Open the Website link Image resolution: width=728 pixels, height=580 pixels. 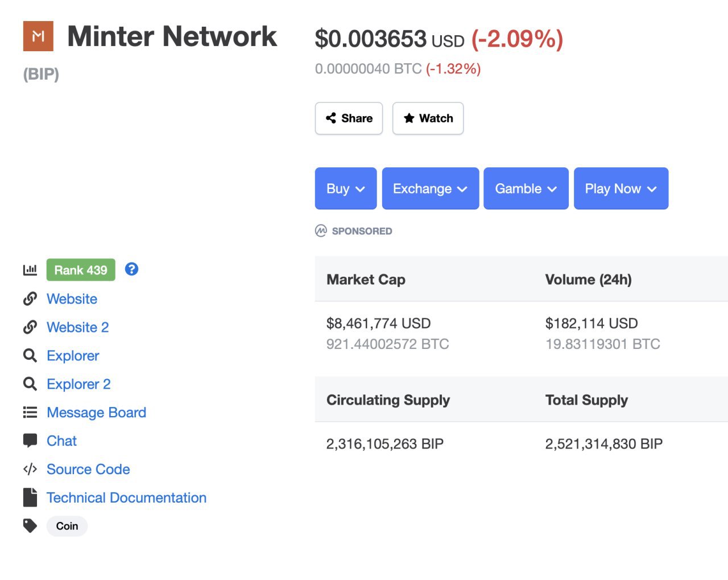click(72, 299)
